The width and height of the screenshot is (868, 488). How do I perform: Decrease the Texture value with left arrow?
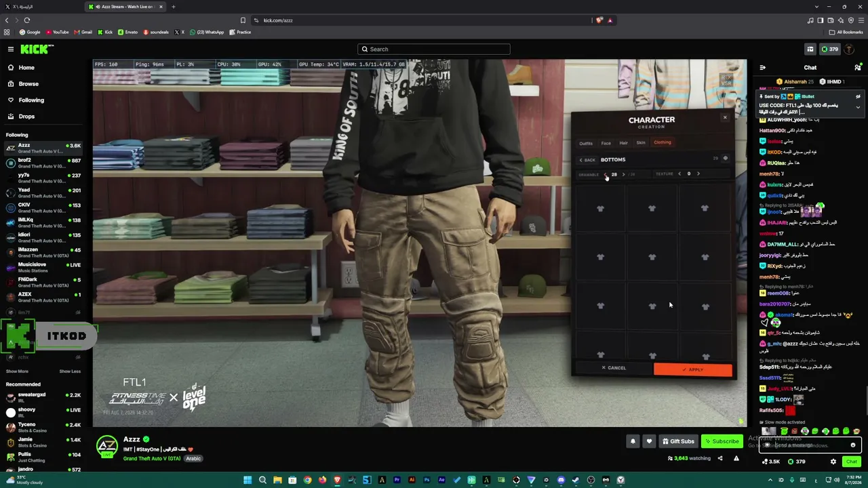coord(679,174)
